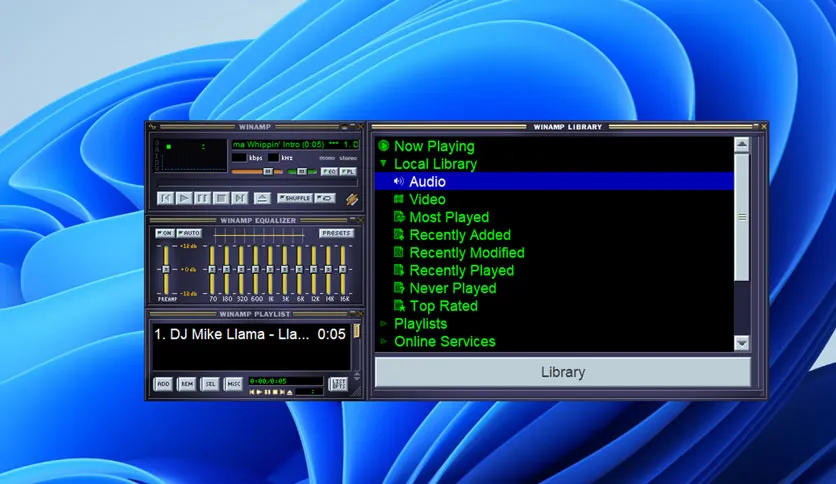
Task: Open the Top Rated smart view
Action: pyautogui.click(x=443, y=306)
